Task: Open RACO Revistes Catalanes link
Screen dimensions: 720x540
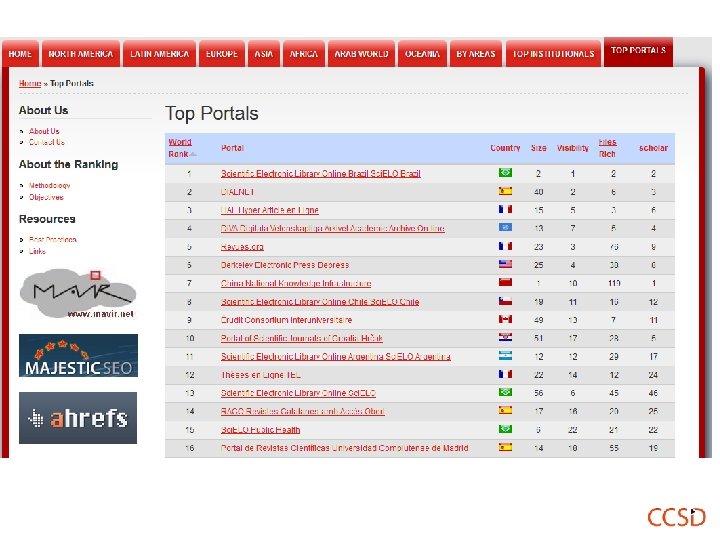Action: [x=303, y=411]
